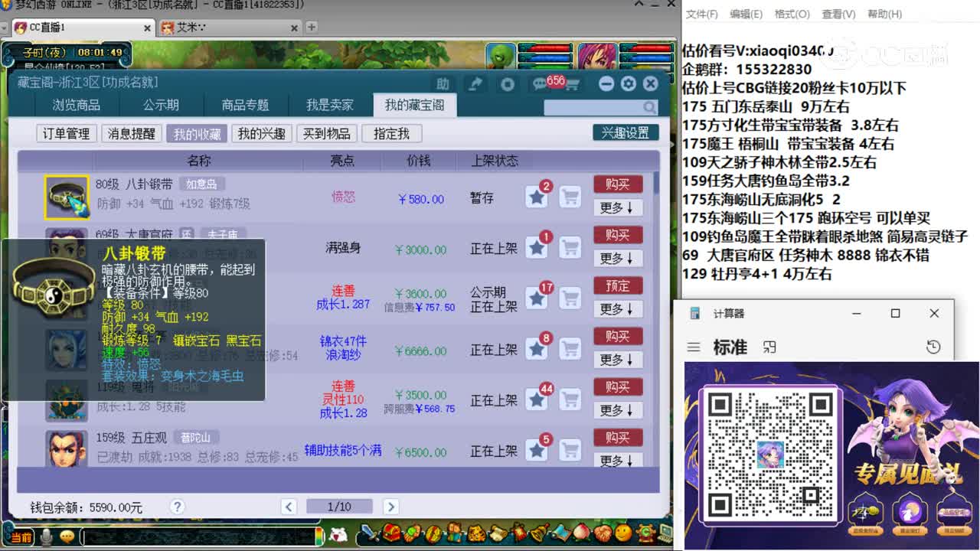Click 我的兴趣 button
The width and height of the screenshot is (980, 551).
pos(261,134)
